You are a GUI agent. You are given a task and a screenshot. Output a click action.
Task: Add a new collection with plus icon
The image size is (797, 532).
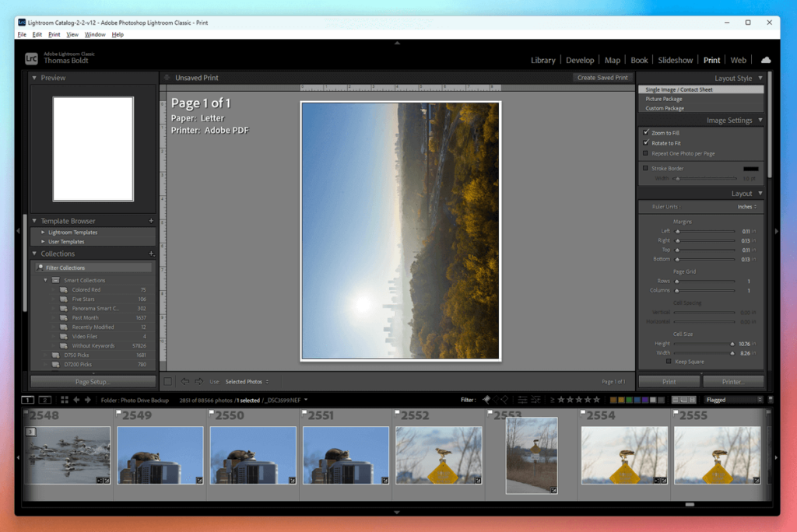click(151, 254)
